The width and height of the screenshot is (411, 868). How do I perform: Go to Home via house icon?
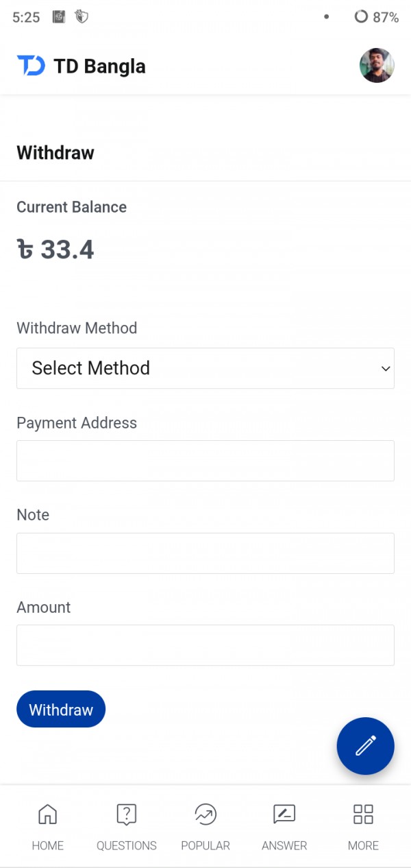click(47, 815)
